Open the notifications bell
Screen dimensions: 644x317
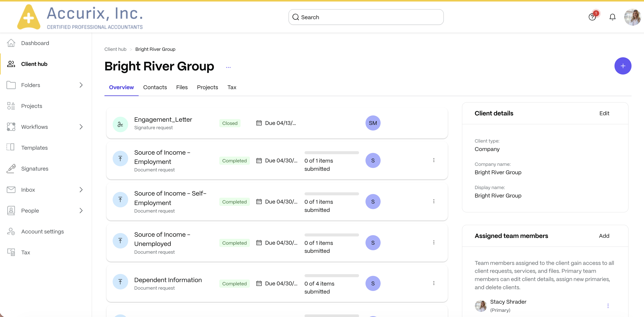[x=612, y=17]
